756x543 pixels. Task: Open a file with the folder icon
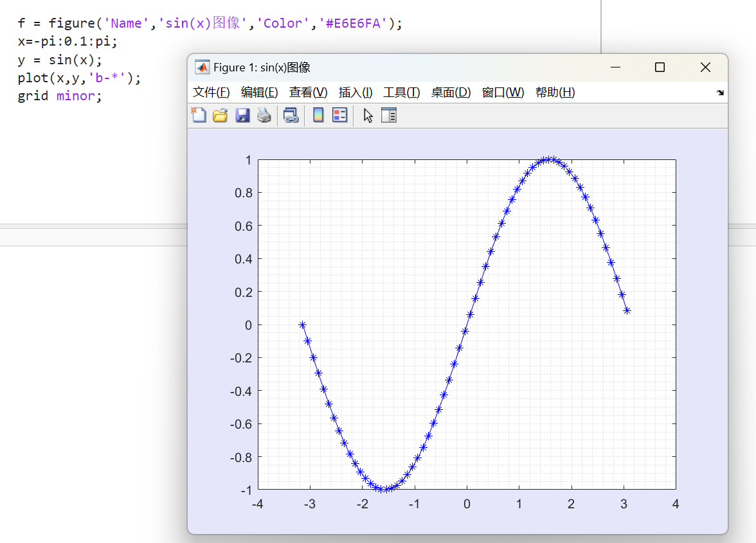coord(221,115)
